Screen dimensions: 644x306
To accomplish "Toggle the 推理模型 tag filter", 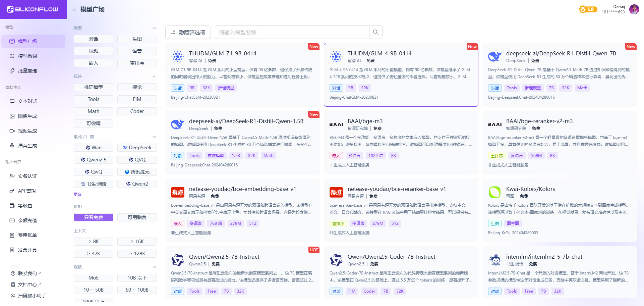I will tap(94, 87).
